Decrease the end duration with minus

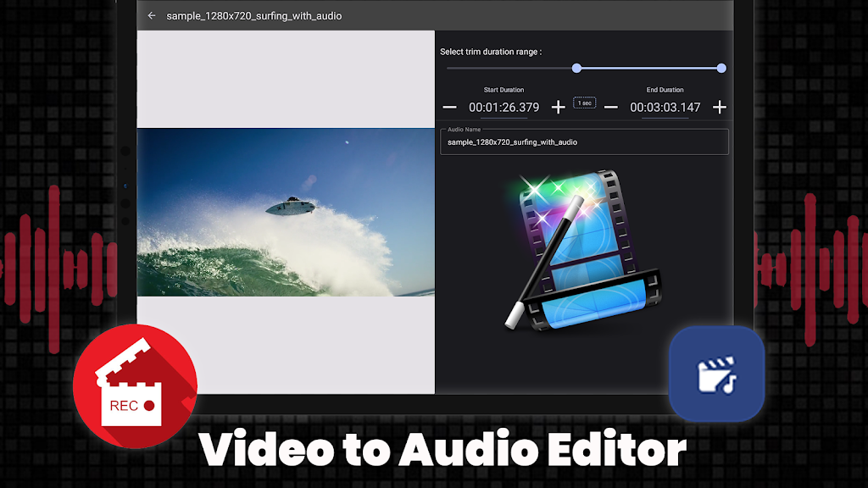610,108
